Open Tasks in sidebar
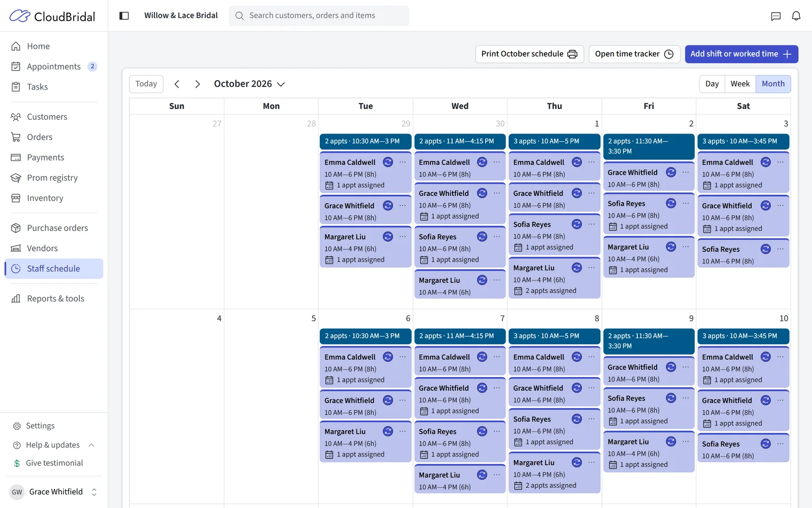This screenshot has height=508, width=812. [54, 87]
